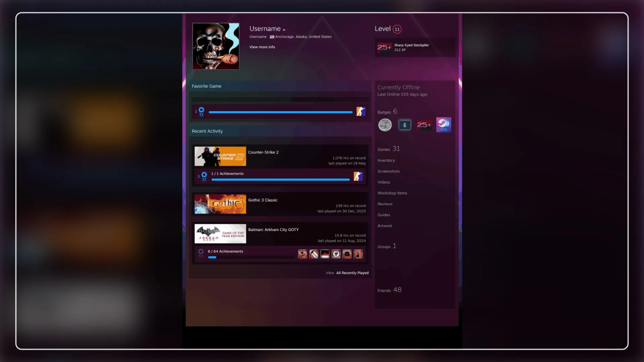Open the Counter-Strike achievement icon in Favorite Game
644x362 pixels.
coord(361,111)
